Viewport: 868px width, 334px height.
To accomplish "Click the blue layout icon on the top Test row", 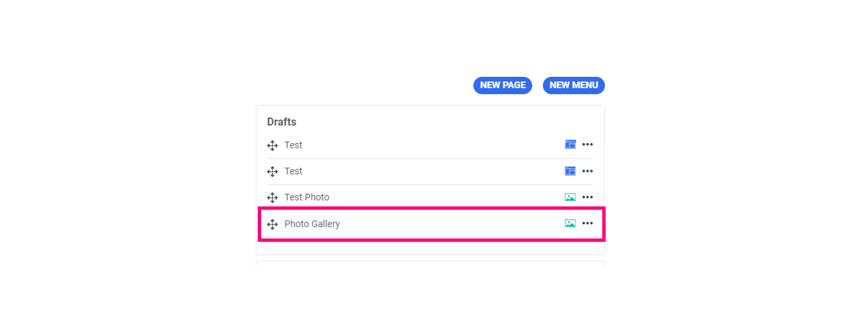I will point(570,144).
